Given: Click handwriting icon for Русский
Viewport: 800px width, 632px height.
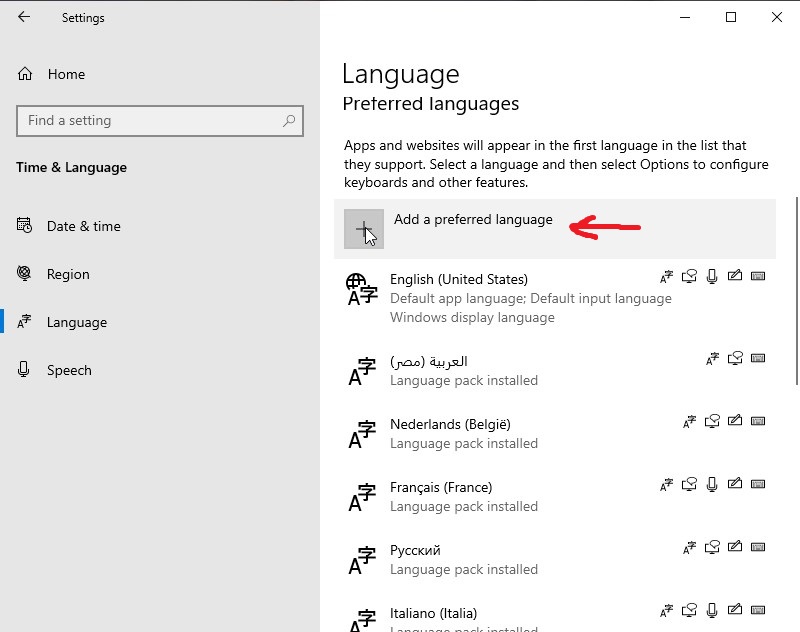Looking at the screenshot, I should point(735,547).
